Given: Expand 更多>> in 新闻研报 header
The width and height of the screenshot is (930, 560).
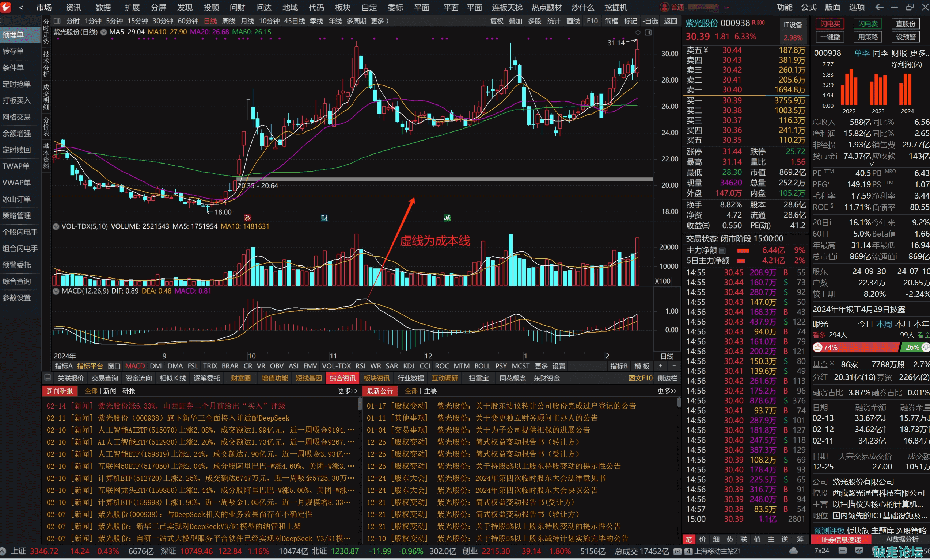Looking at the screenshot, I should coord(347,391).
